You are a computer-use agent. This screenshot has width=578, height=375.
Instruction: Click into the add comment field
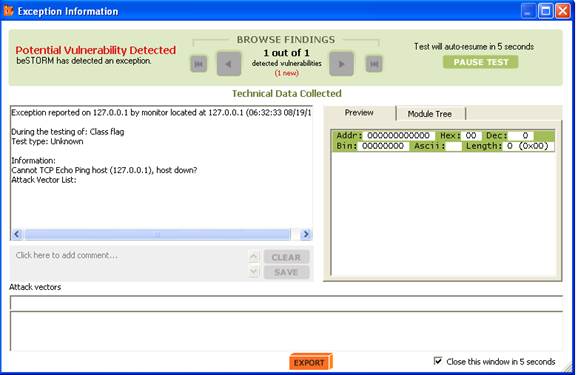(129, 263)
